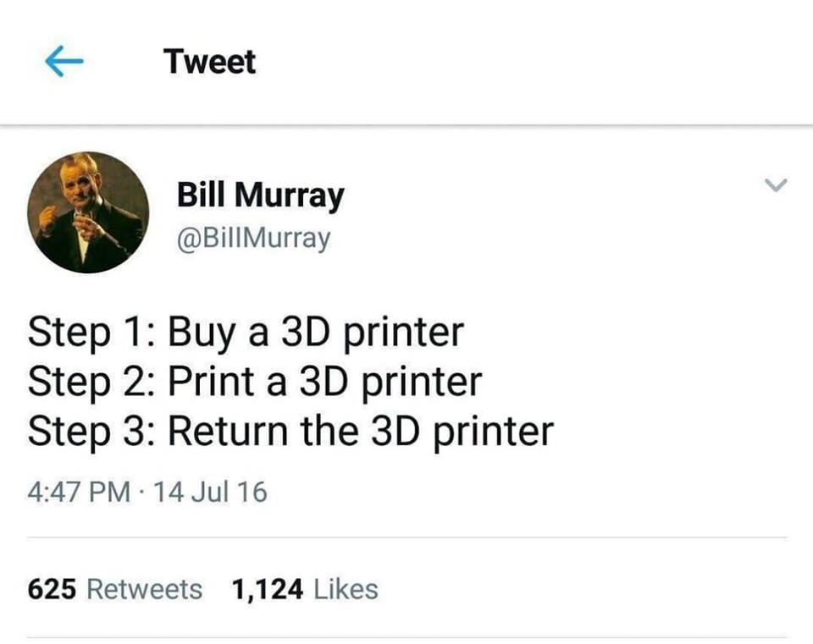Click the 625 retweet count number
This screenshot has width=813, height=644.
pyautogui.click(x=52, y=589)
